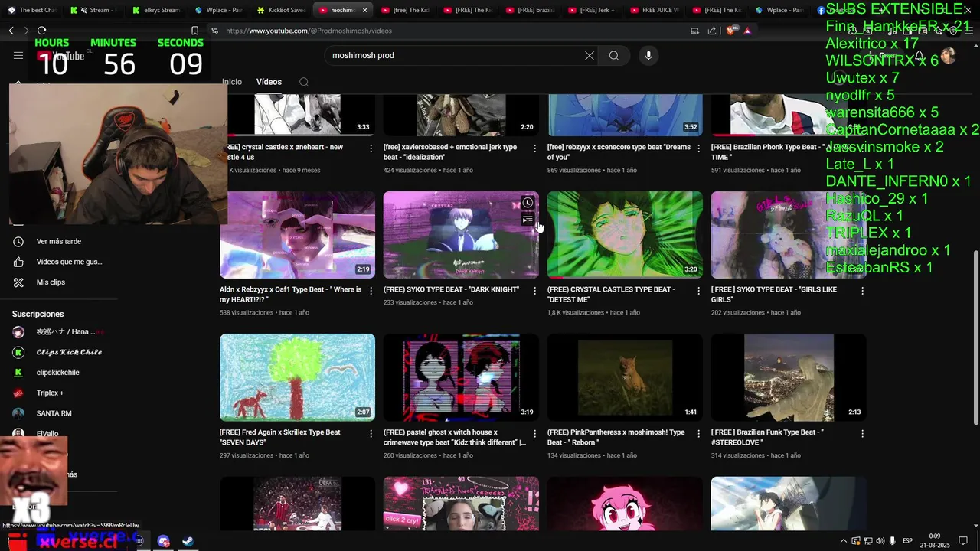Viewport: 980px width, 551px height.
Task: Open the channel search magnifier next to Vídeos
Action: 304,82
